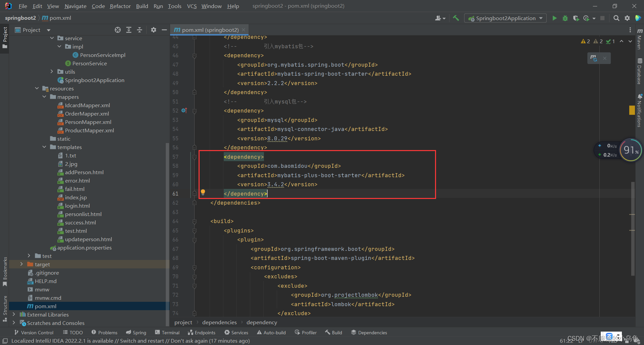
Task: Open the Dependencies tool window
Action: tap(369, 333)
